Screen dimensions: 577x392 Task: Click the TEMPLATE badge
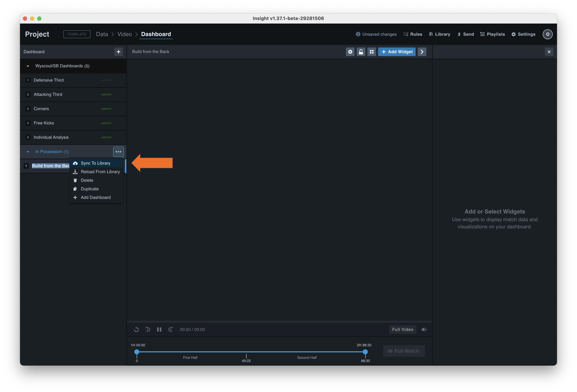pyautogui.click(x=77, y=34)
